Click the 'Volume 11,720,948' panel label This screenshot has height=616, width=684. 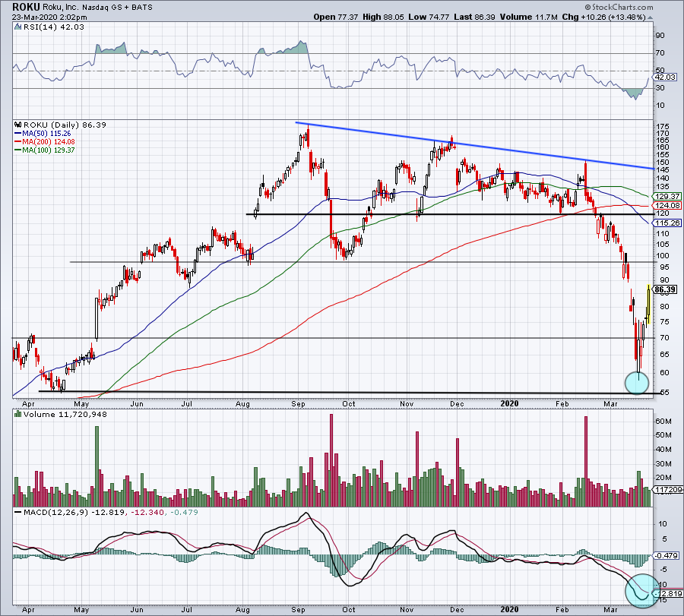coord(65,414)
